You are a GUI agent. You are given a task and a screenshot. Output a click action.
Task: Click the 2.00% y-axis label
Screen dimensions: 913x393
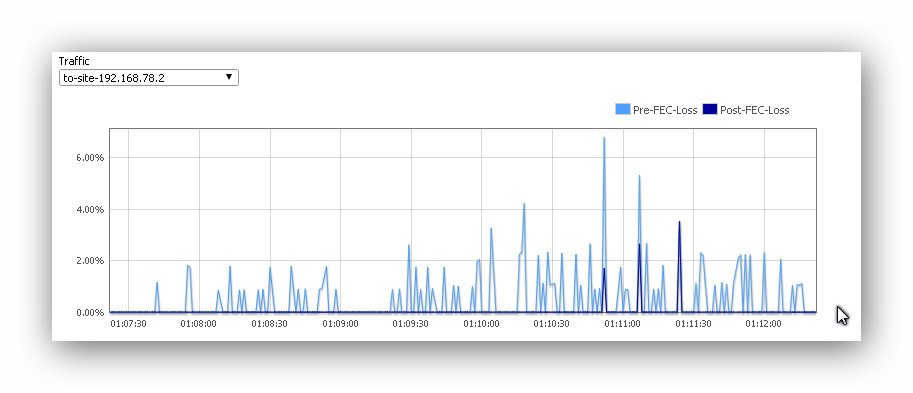pos(89,261)
